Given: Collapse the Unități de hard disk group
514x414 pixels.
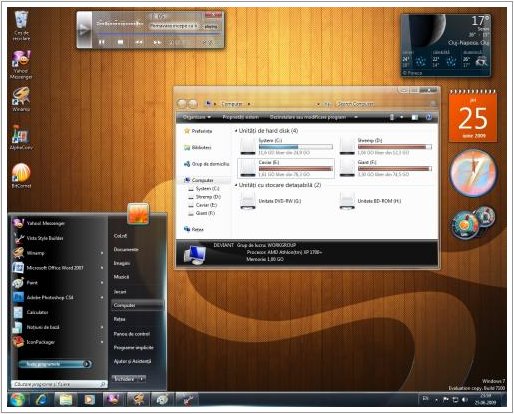Looking at the screenshot, I should [x=236, y=131].
